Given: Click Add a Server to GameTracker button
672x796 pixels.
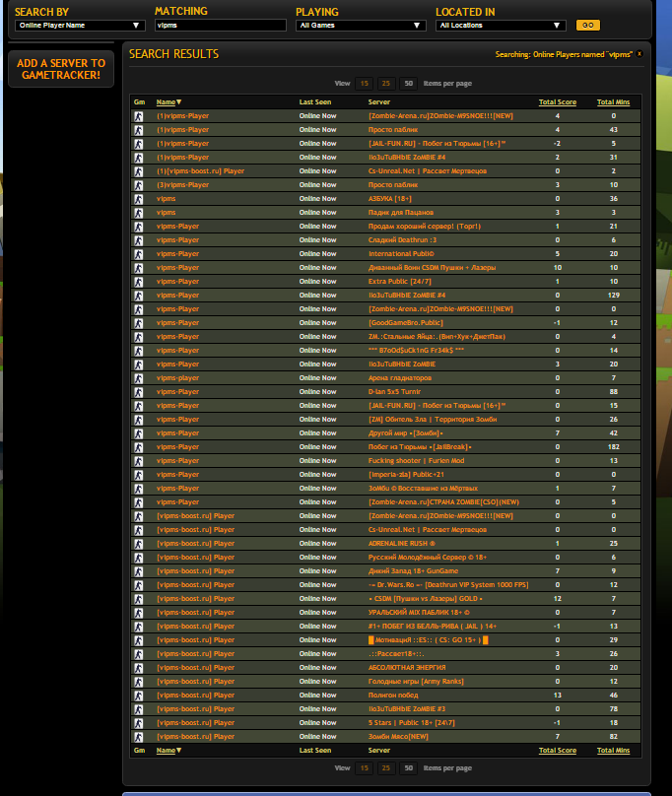Looking at the screenshot, I should click(x=61, y=69).
